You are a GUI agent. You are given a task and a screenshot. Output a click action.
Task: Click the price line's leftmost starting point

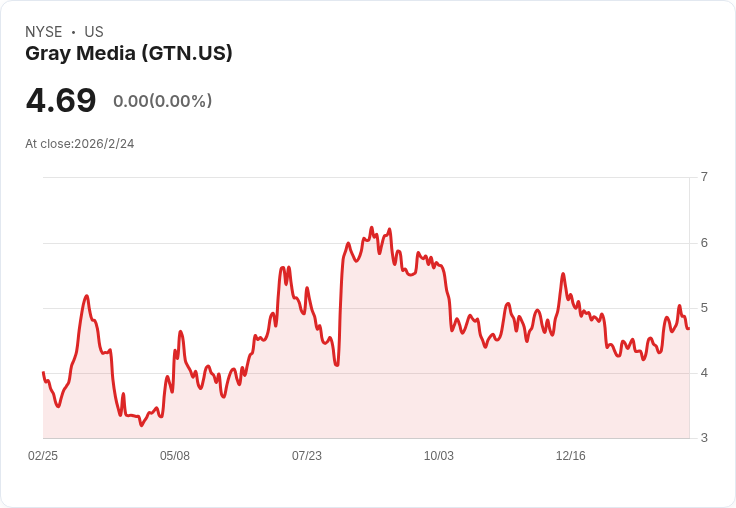(43, 372)
